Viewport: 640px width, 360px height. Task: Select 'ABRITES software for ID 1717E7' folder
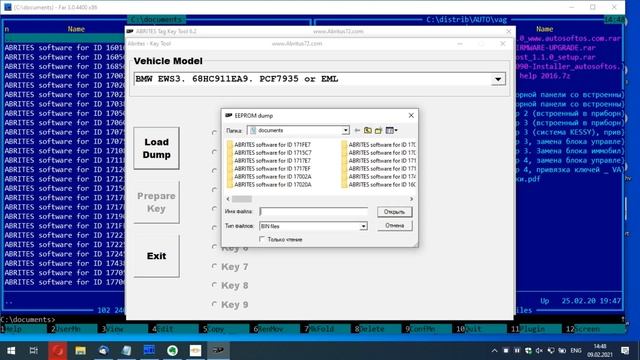click(272, 160)
